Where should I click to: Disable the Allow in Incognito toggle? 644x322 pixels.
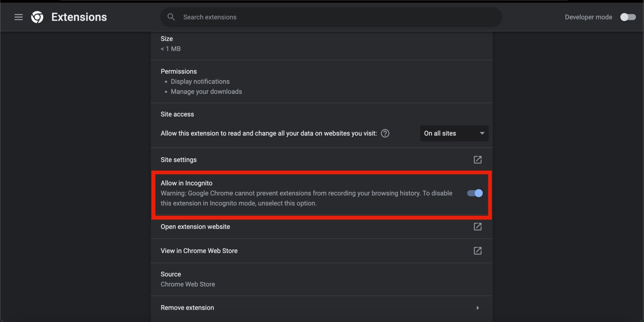[x=475, y=193]
